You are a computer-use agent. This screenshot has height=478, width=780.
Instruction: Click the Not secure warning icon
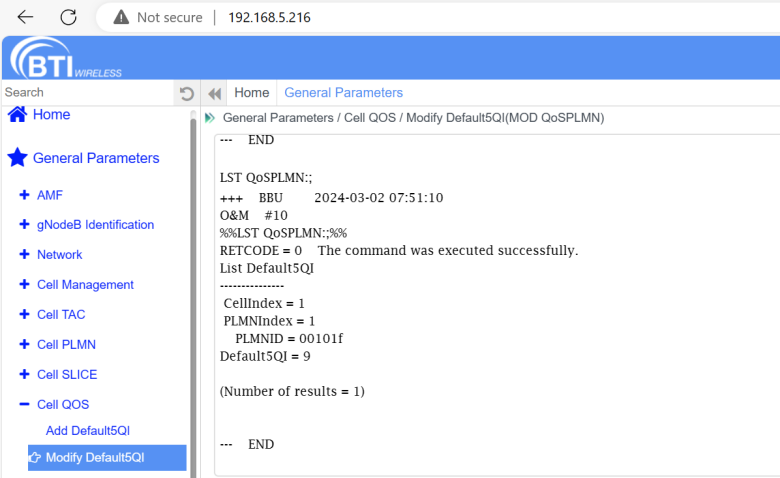click(x=121, y=17)
